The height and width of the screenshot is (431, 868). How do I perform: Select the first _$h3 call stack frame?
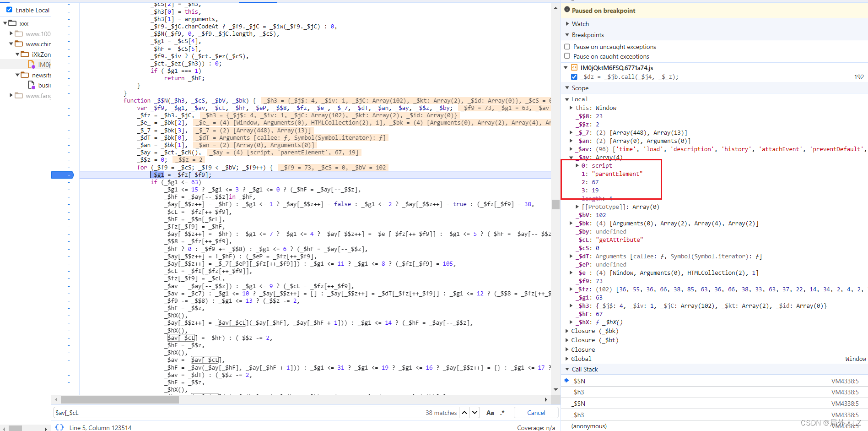[715, 392]
